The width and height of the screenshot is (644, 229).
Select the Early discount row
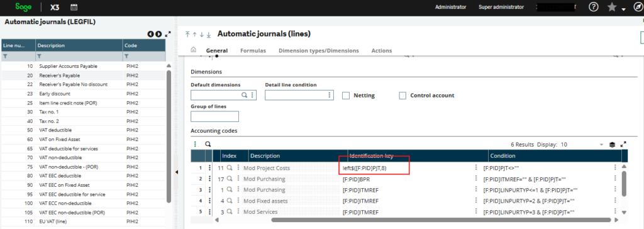84,93
